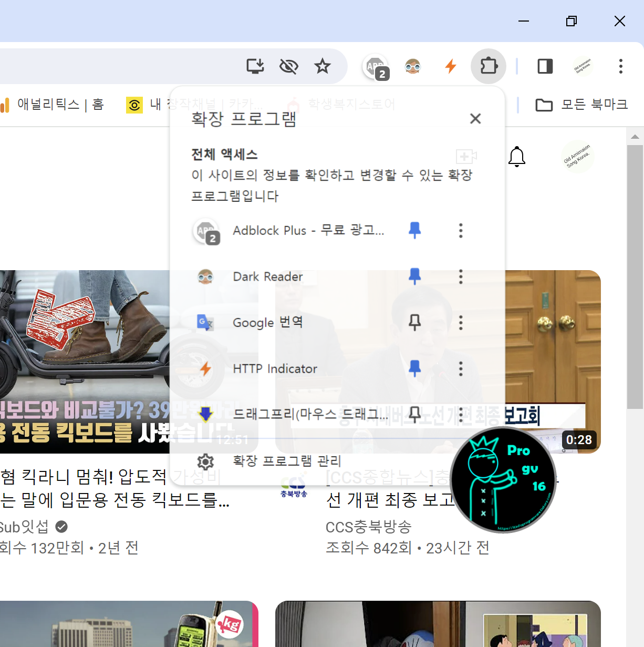Open Chrome profile avatar in toolbar

click(583, 66)
